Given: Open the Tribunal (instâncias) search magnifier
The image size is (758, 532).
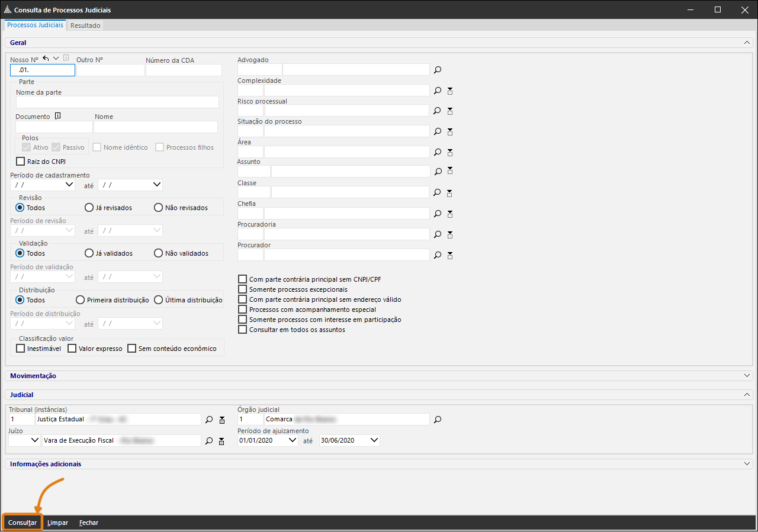Looking at the screenshot, I should [x=208, y=420].
